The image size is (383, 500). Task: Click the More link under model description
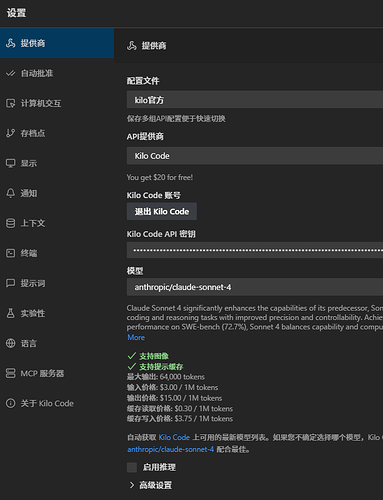pos(136,337)
